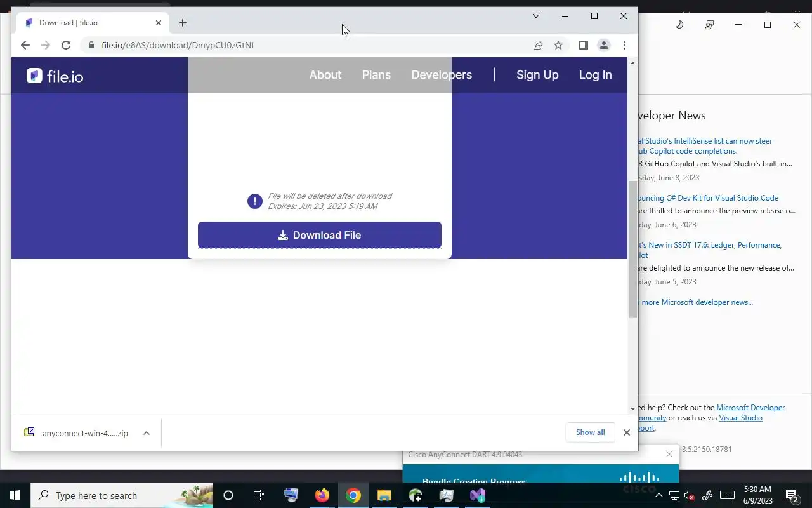Reload the file.io page
The image size is (812, 508).
pos(66,45)
